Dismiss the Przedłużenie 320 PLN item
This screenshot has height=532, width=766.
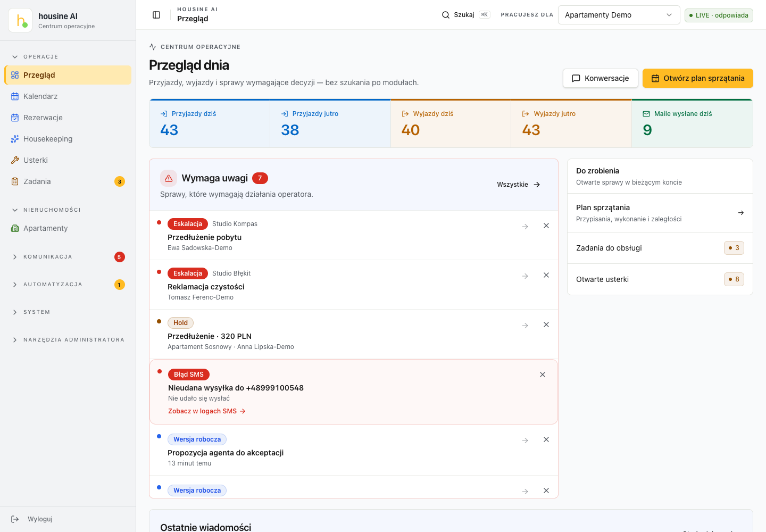[x=546, y=325]
